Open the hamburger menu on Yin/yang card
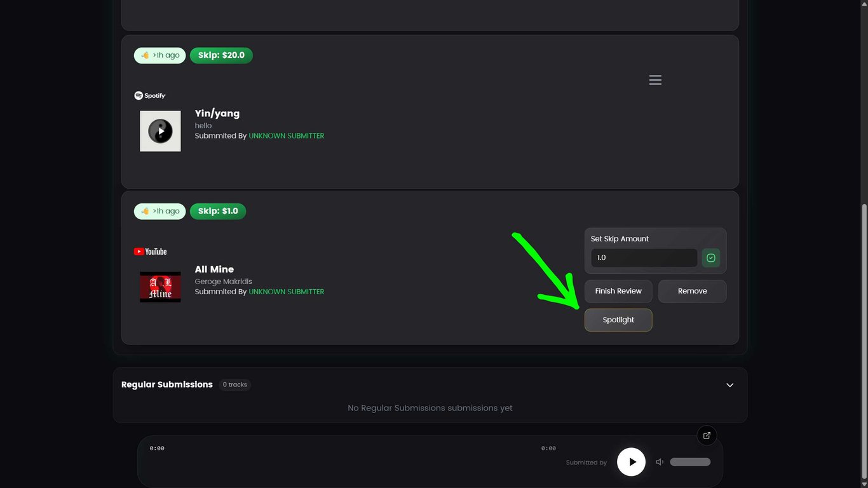The height and width of the screenshot is (488, 868). (655, 80)
